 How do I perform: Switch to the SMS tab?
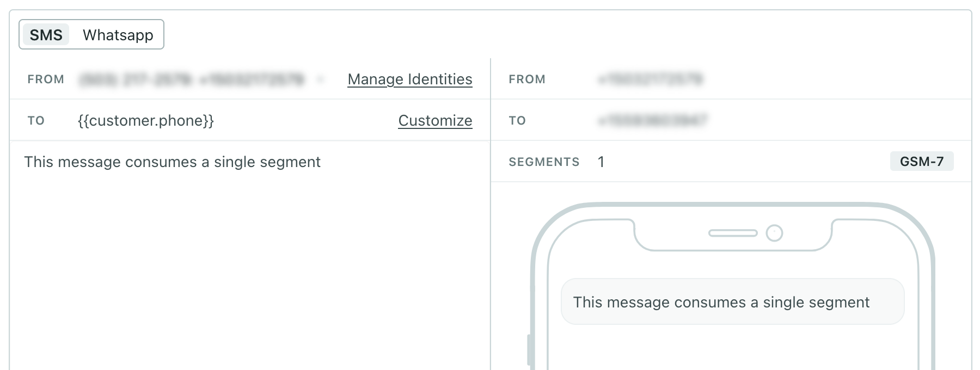pyautogui.click(x=46, y=35)
